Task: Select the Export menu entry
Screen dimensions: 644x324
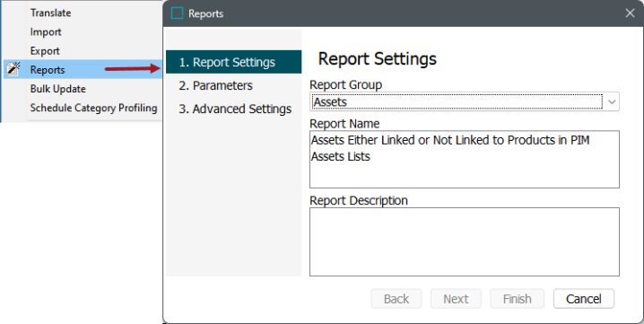Action: pyautogui.click(x=45, y=51)
